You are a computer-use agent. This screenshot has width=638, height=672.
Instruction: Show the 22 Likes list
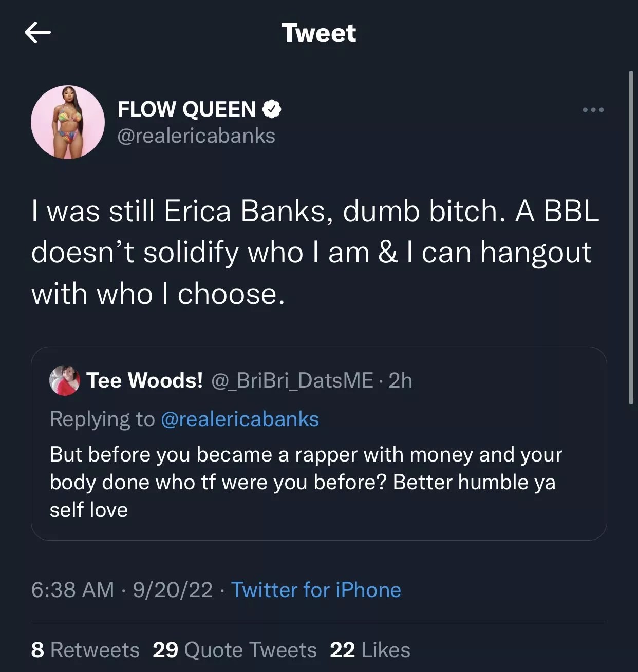(x=370, y=650)
